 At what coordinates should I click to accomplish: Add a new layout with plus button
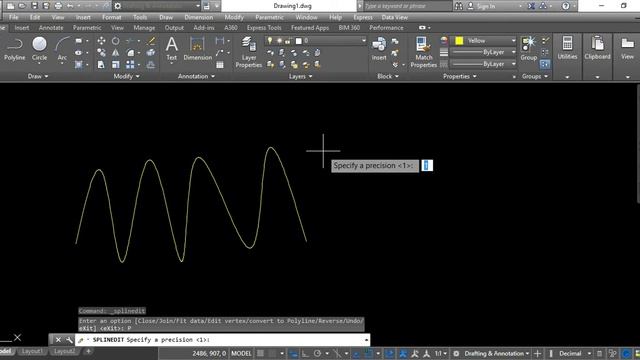[88, 351]
